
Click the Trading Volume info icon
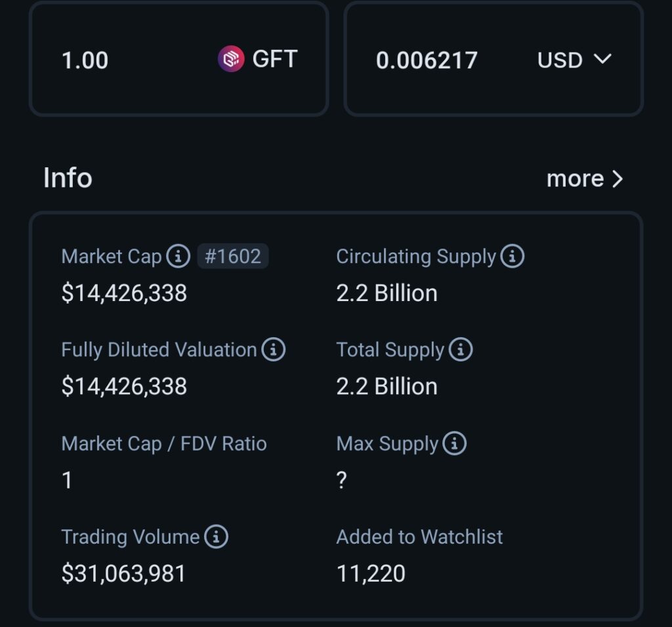click(216, 537)
